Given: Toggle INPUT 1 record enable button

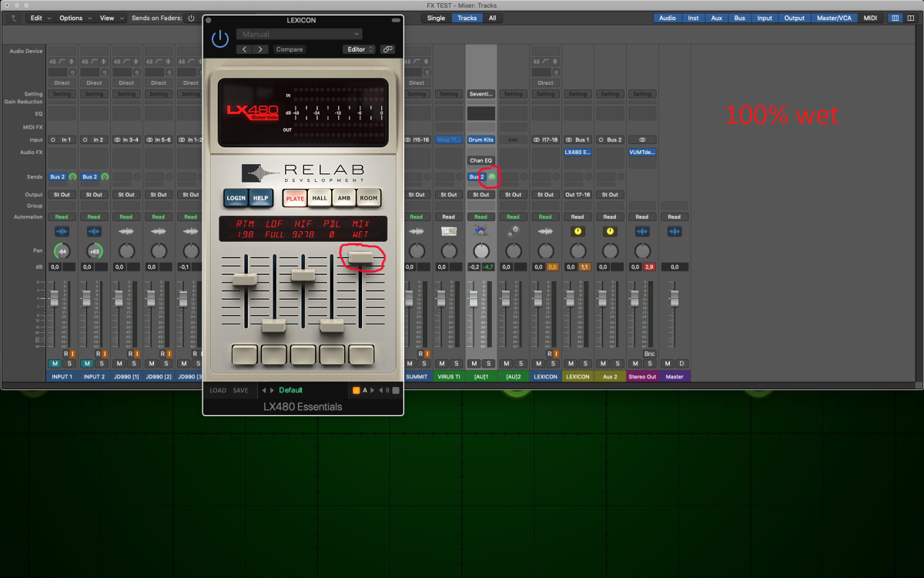Looking at the screenshot, I should coord(65,354).
